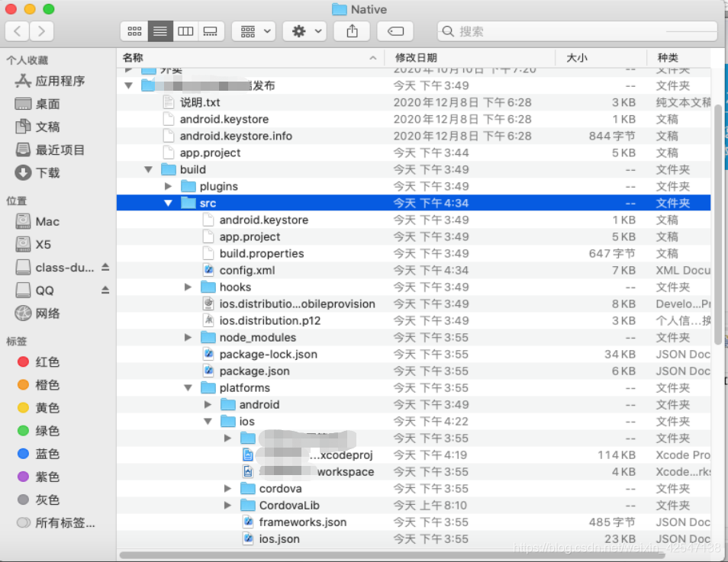The width and height of the screenshot is (728, 562).
Task: Select the mobileprovision file icon
Action: pos(208,303)
